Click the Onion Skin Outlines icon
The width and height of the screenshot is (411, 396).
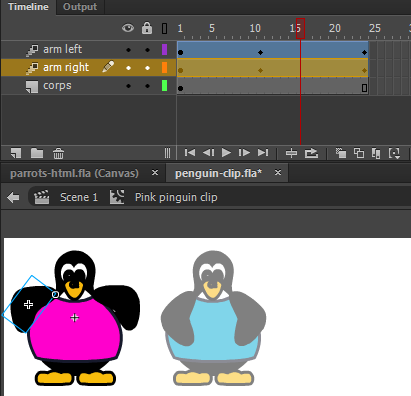point(359,153)
